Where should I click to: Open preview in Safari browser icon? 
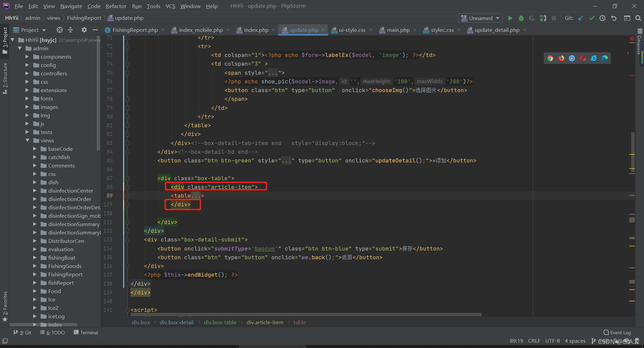tap(572, 58)
